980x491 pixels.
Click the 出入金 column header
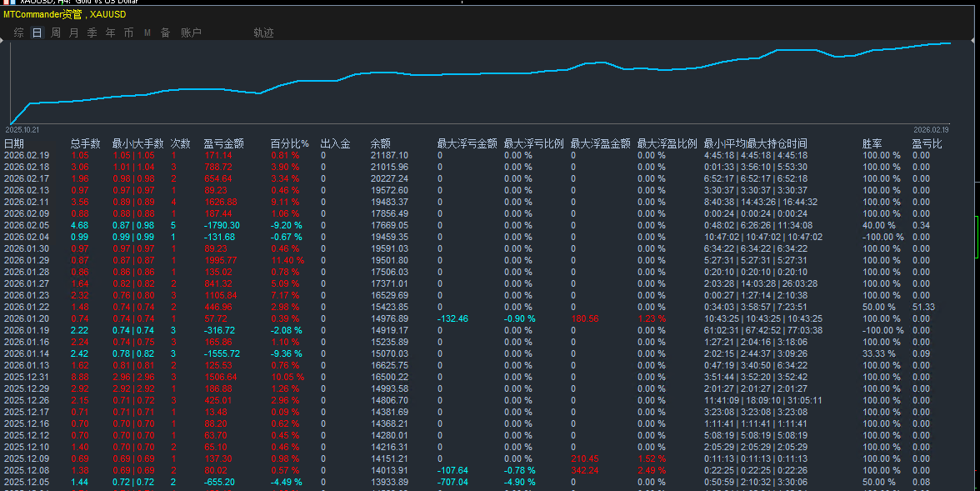tap(336, 144)
